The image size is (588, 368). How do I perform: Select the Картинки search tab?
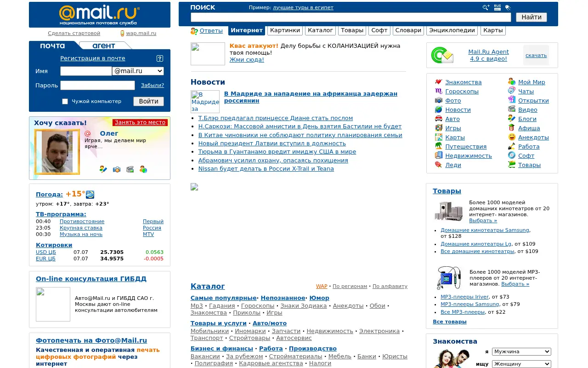click(x=285, y=30)
